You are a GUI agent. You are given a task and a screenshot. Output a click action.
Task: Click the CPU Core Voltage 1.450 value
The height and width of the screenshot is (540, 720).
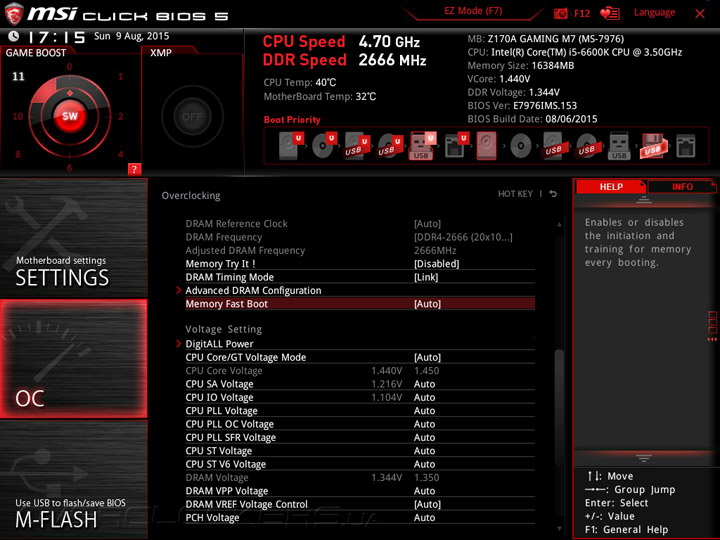(x=427, y=371)
